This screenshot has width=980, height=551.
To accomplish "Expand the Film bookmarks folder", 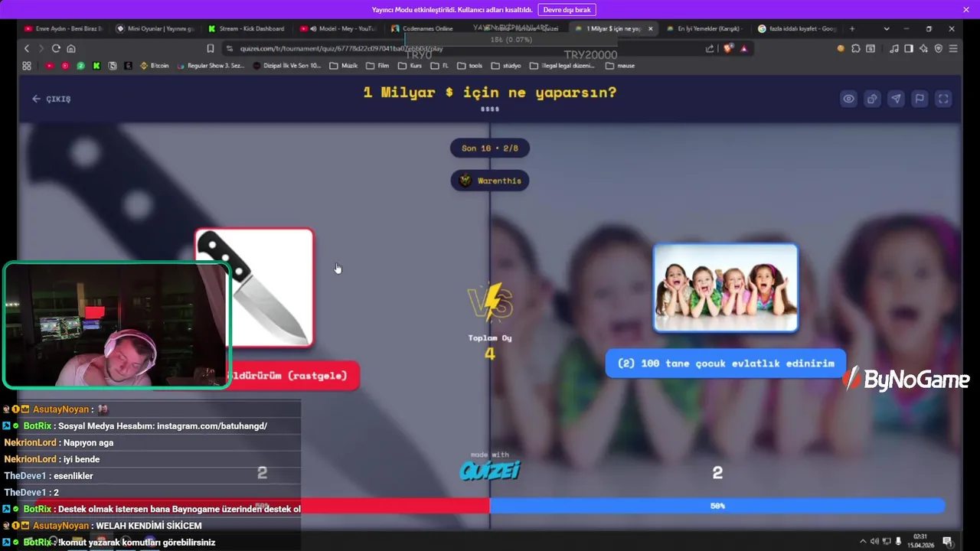I will tap(378, 66).
